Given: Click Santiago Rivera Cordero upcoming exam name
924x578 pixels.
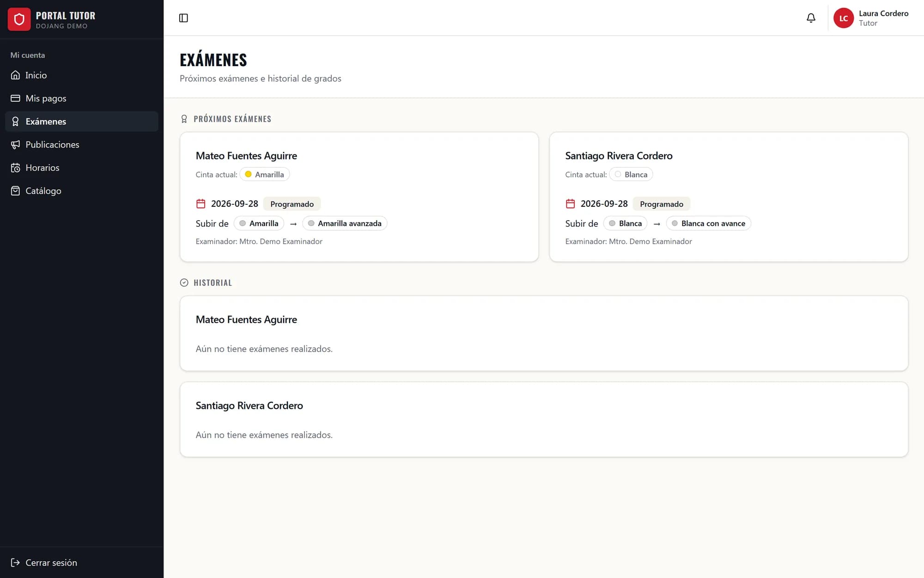Looking at the screenshot, I should [x=619, y=156].
